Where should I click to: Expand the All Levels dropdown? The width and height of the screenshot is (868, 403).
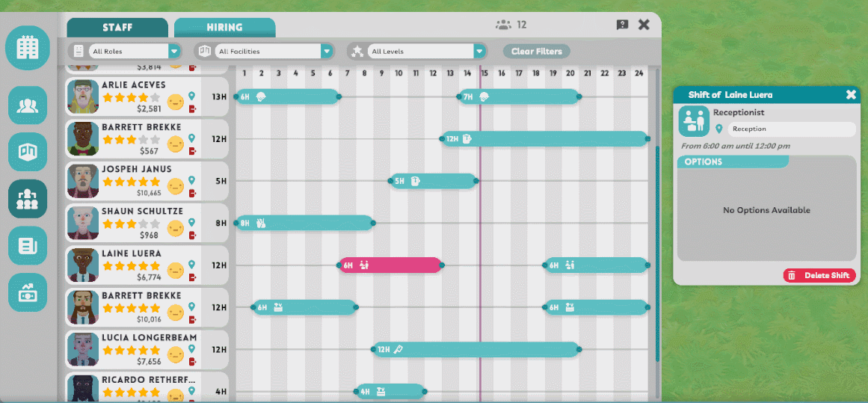pos(479,52)
